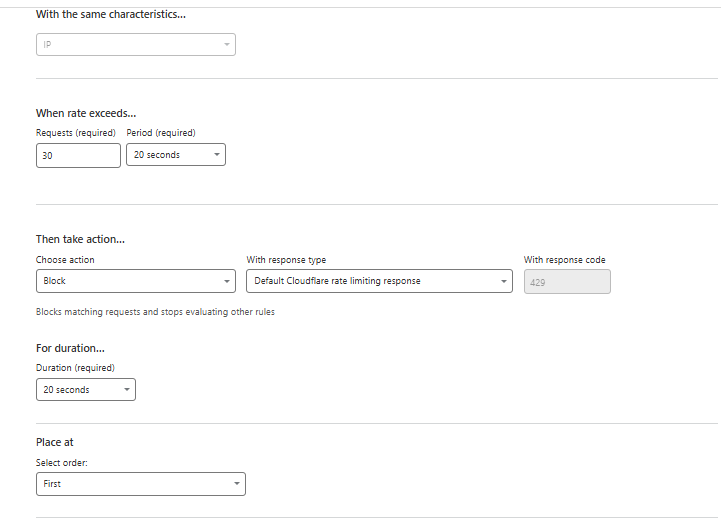Click the arrow icon of the response type dropdown
This screenshot has width=721, height=528.
tap(504, 281)
